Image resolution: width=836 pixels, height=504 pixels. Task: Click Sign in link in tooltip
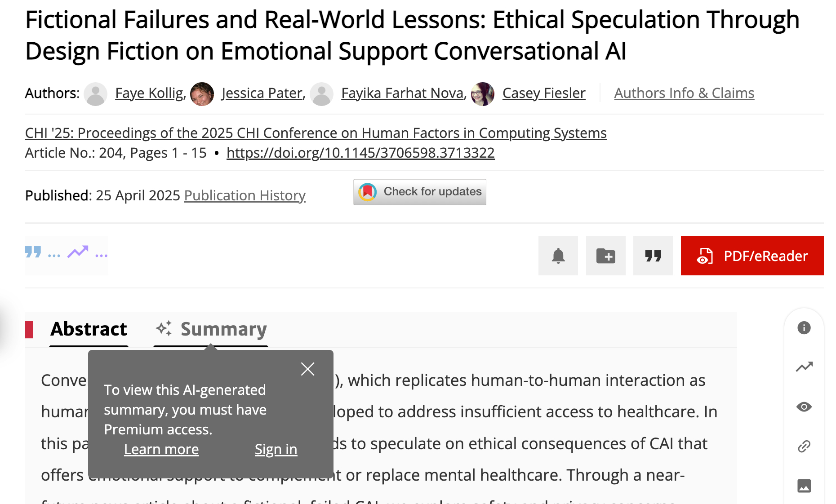click(276, 449)
